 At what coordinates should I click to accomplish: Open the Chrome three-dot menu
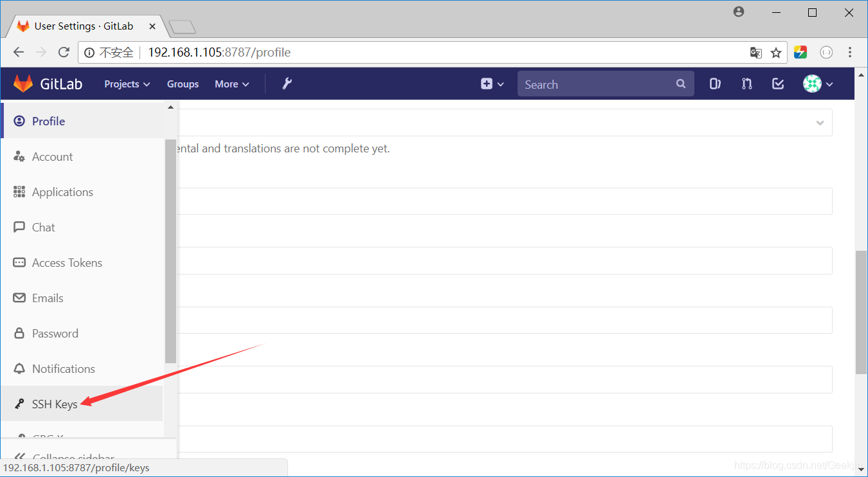pyautogui.click(x=850, y=53)
